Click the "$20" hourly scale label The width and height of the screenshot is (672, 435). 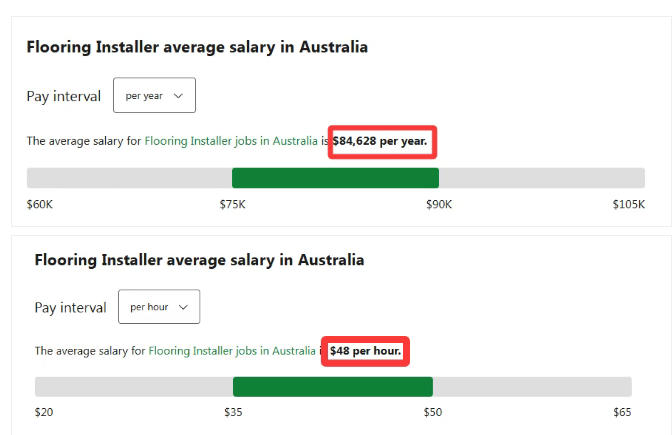pyautogui.click(x=44, y=411)
